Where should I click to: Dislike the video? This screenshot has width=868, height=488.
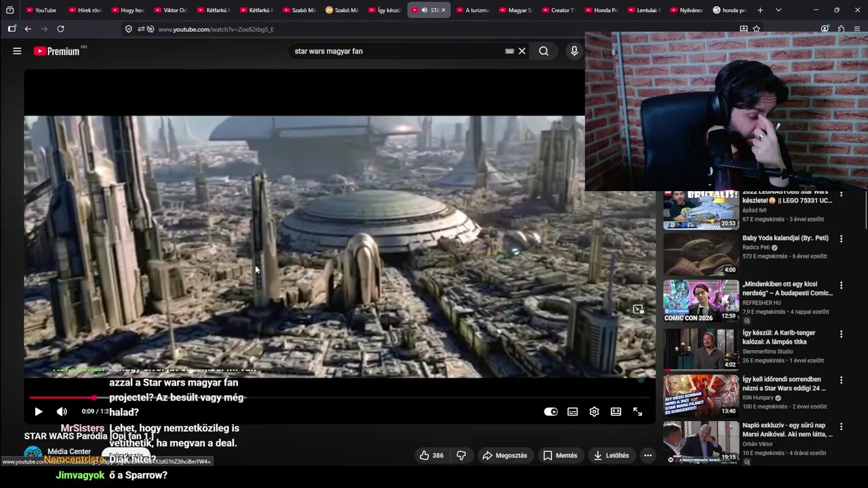tap(461, 455)
